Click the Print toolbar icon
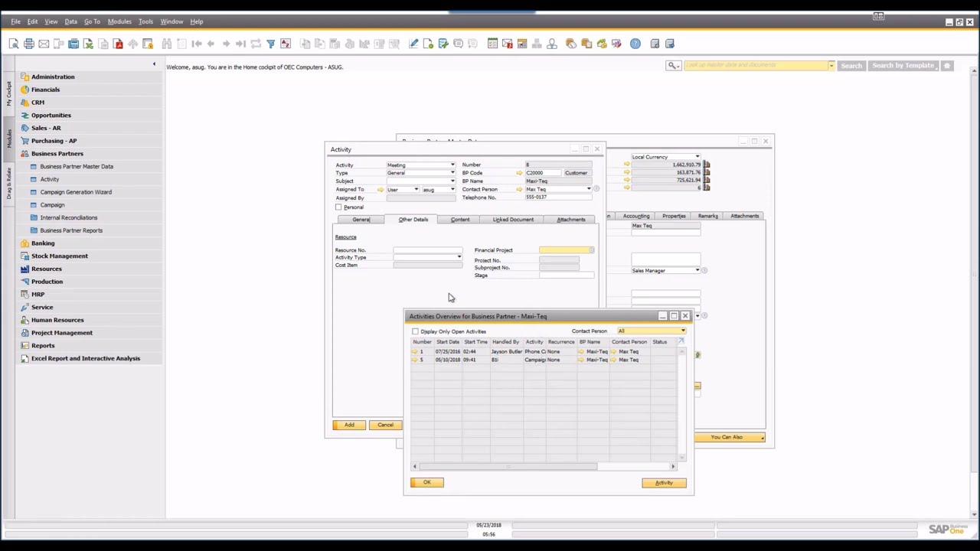The image size is (980, 551). click(x=28, y=44)
